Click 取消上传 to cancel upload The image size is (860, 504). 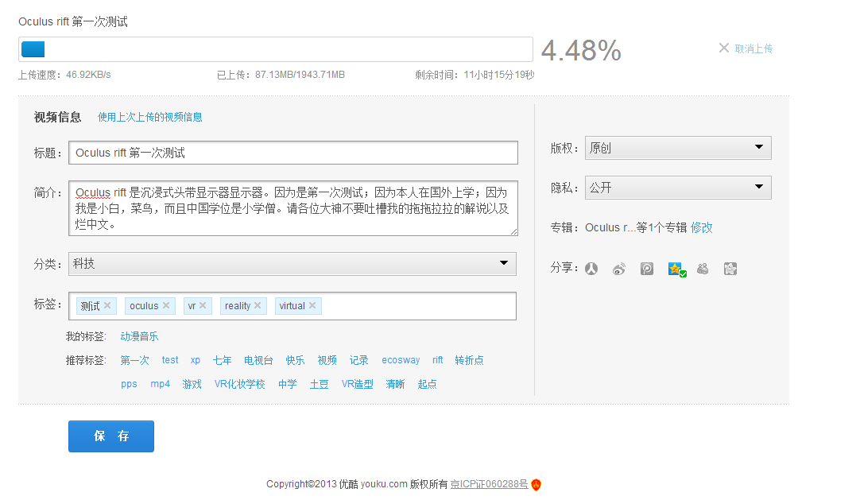pyautogui.click(x=753, y=48)
